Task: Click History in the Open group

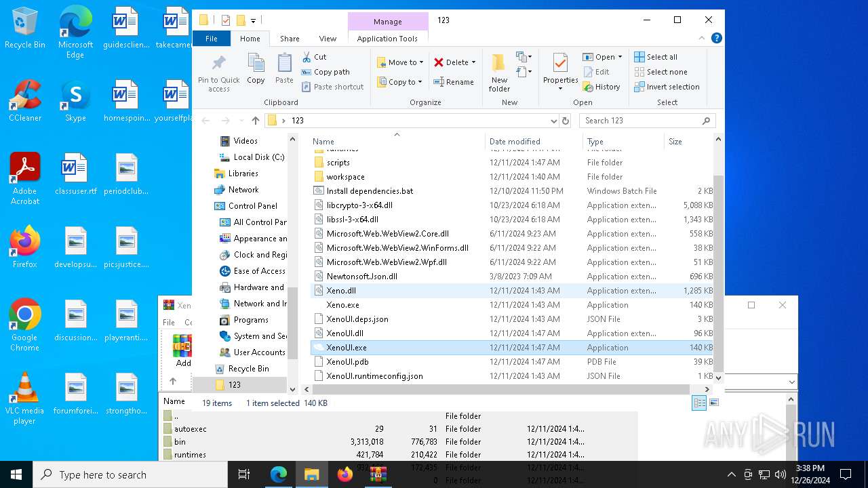Action: [601, 87]
